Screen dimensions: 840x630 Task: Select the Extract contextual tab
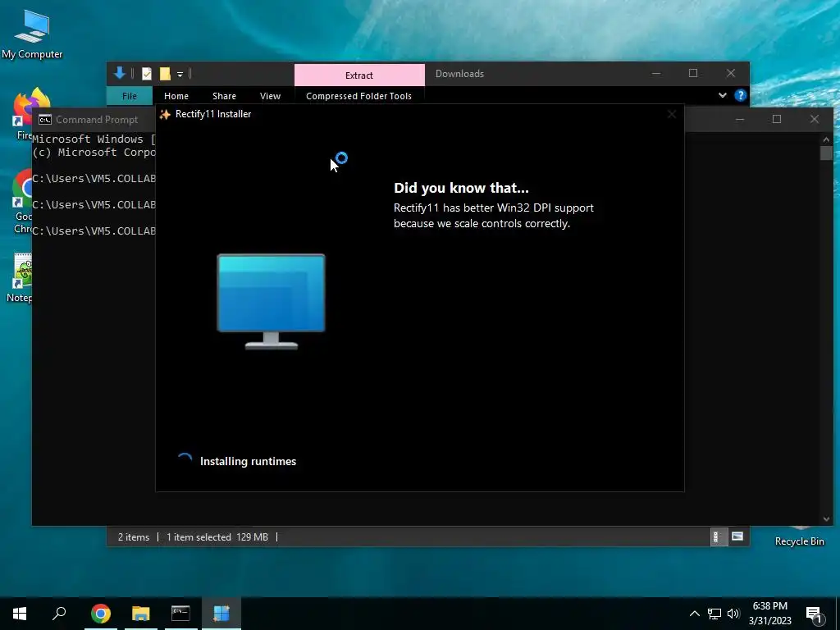pos(359,75)
